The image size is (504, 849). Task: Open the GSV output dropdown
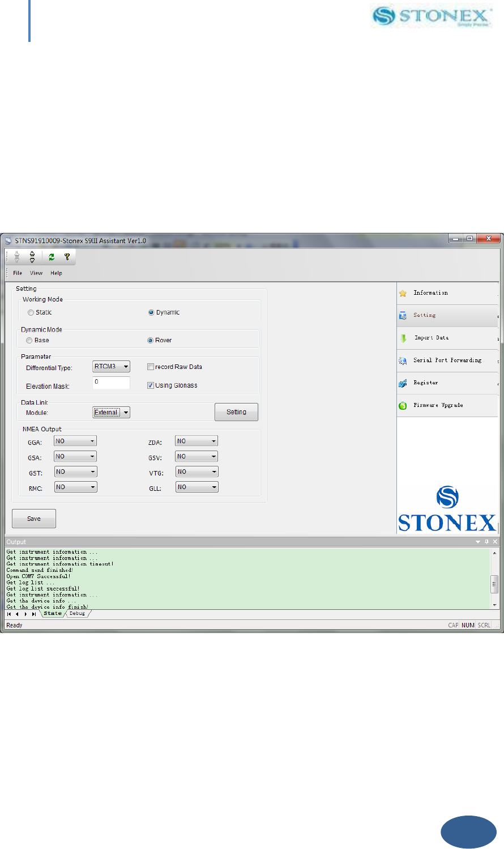click(197, 456)
